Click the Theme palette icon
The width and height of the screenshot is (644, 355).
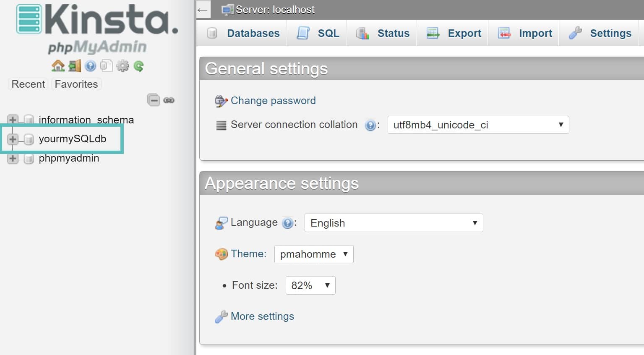tap(221, 254)
